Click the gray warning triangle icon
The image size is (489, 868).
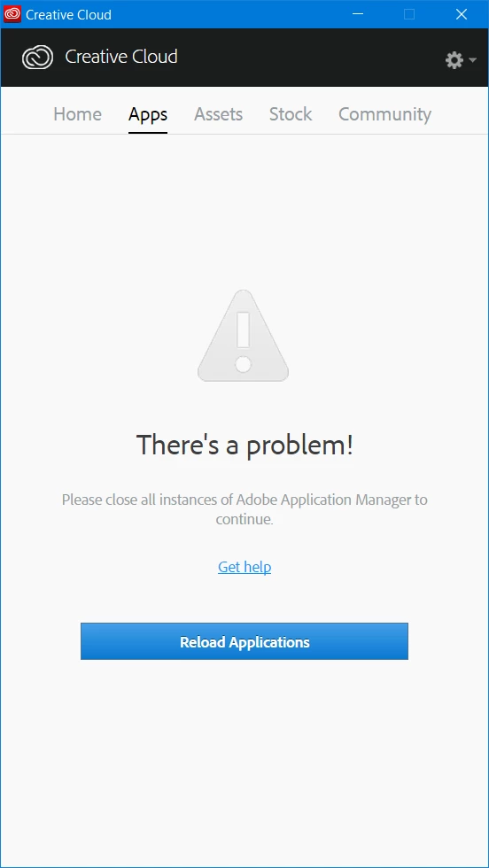pyautogui.click(x=243, y=336)
